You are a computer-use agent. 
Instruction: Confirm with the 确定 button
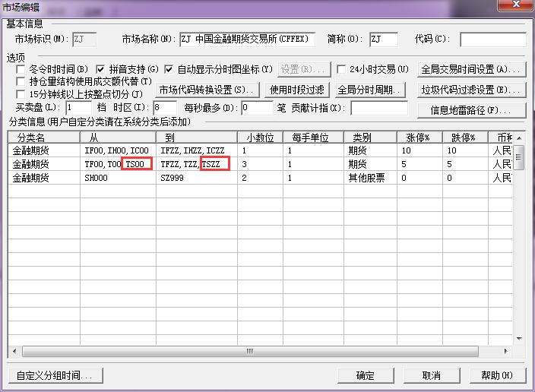tap(367, 375)
